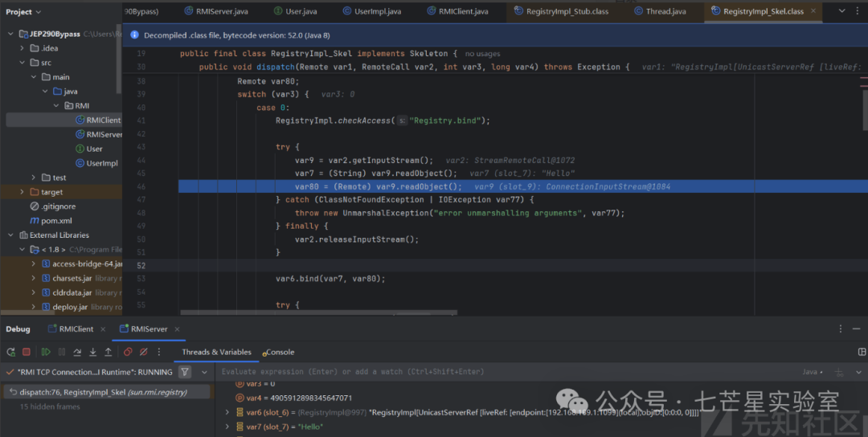Toggle the thread frames filter
The image size is (868, 437).
pos(186,372)
